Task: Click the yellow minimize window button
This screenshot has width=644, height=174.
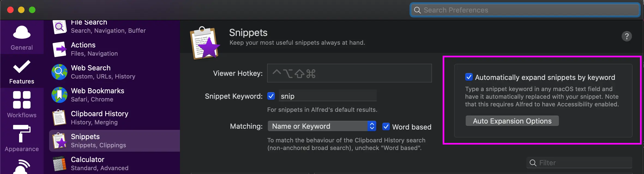Action: (x=21, y=10)
